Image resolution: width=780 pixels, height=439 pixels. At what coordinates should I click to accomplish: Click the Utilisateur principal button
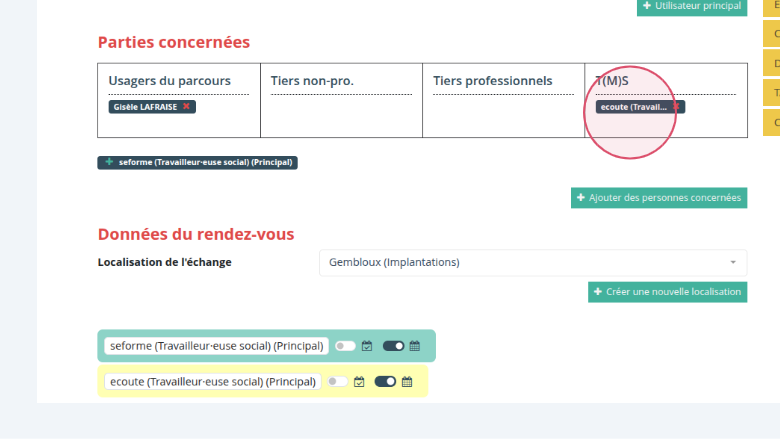pos(692,6)
